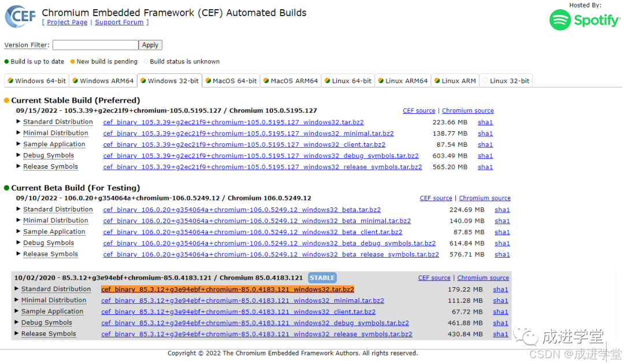624x364 pixels.
Task: Select the Linux 32-bit platform tab
Action: (x=506, y=80)
